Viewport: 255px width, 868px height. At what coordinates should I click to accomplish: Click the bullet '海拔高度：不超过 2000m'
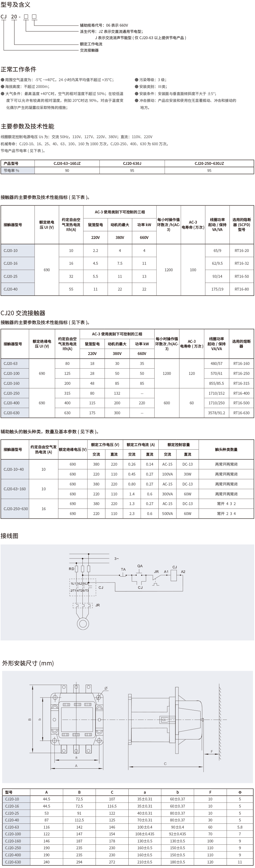pyautogui.click(x=25, y=87)
